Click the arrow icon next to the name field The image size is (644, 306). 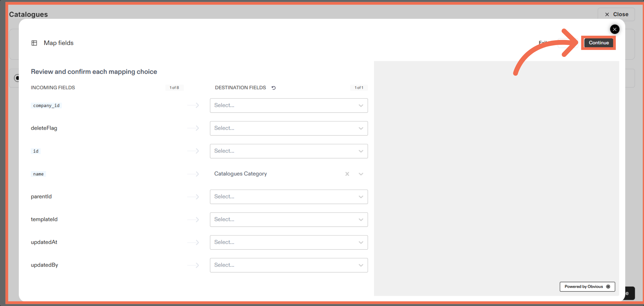click(x=193, y=174)
